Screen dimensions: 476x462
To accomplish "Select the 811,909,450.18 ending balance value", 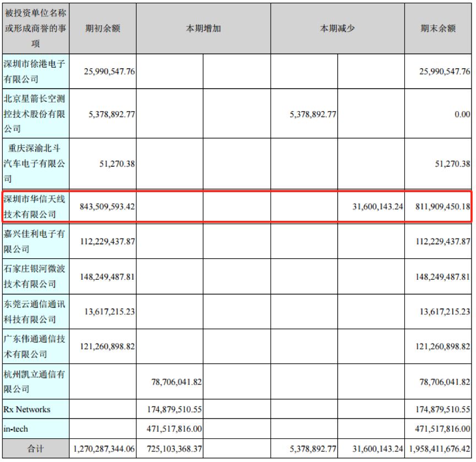I will [439, 206].
